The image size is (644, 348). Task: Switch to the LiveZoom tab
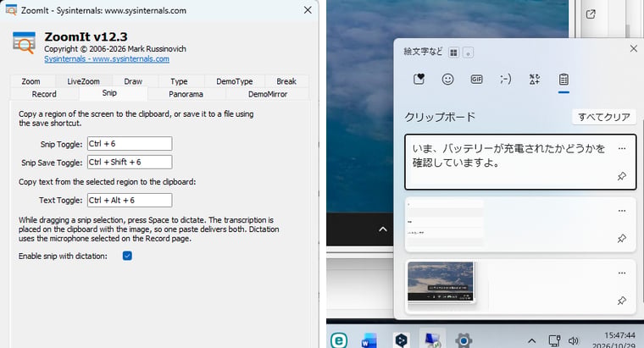click(x=83, y=81)
